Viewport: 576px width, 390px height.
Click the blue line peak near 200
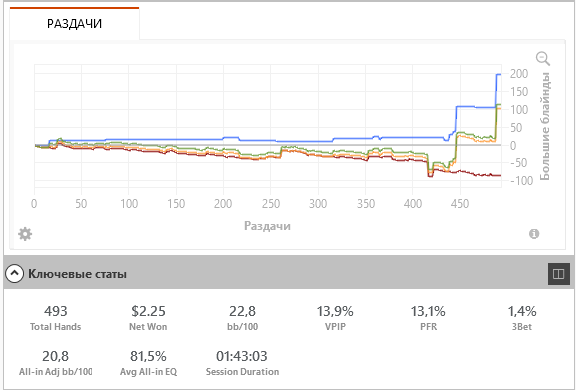click(x=498, y=75)
